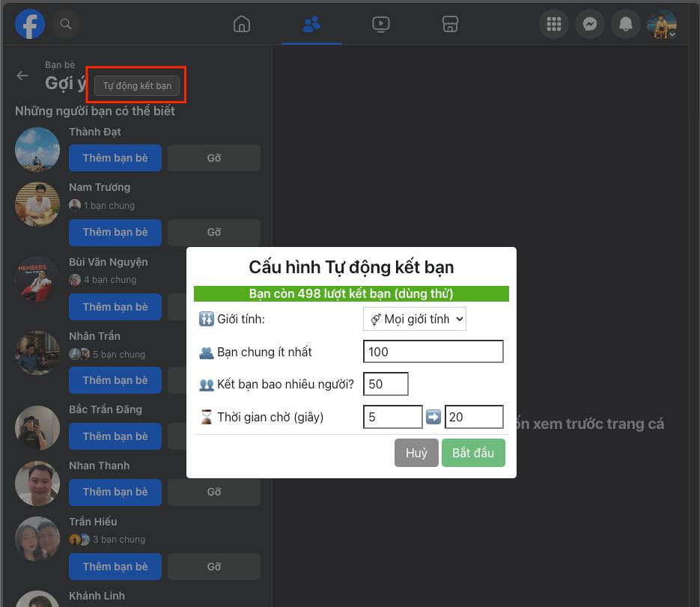Go to the Home tab icon
This screenshot has width=700, height=607.
pos(242,24)
